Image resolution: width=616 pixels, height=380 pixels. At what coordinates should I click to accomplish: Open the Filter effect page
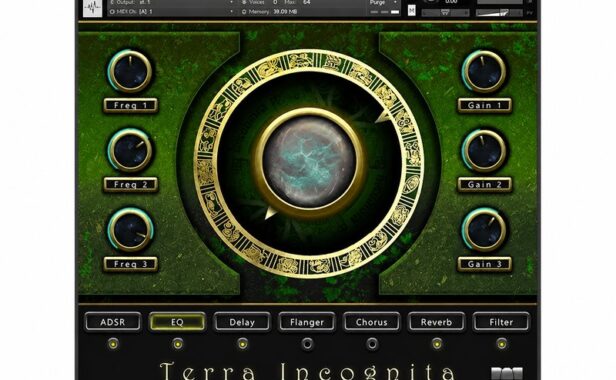click(501, 322)
